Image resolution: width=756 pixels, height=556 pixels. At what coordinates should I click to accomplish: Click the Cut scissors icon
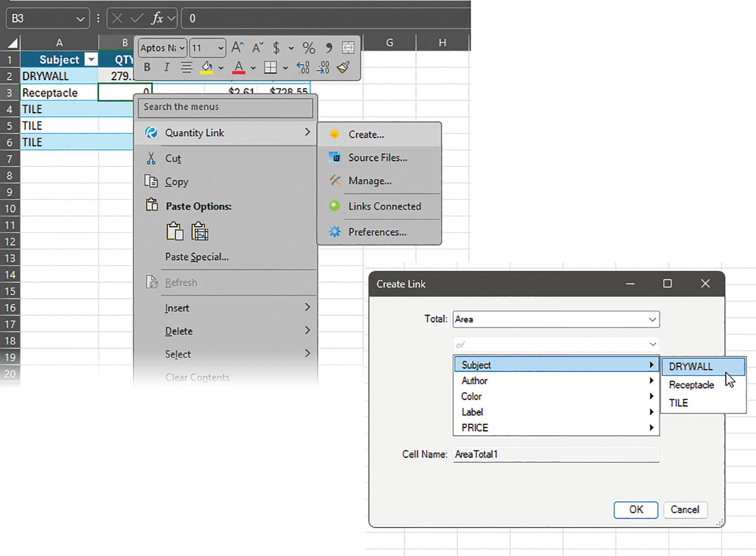pyautogui.click(x=151, y=158)
